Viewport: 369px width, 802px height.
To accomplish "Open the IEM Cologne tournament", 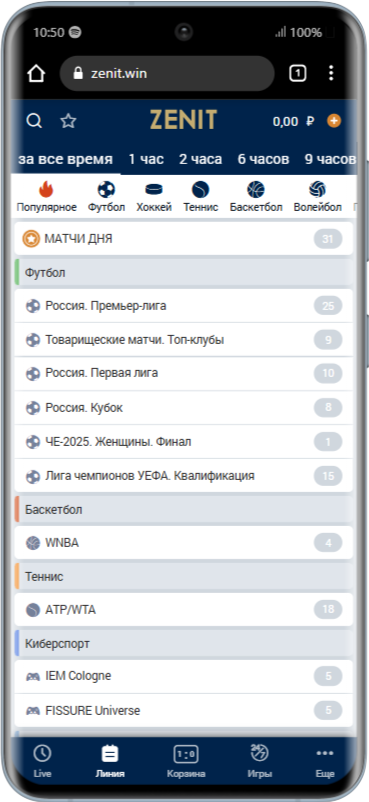I will pyautogui.click(x=184, y=676).
